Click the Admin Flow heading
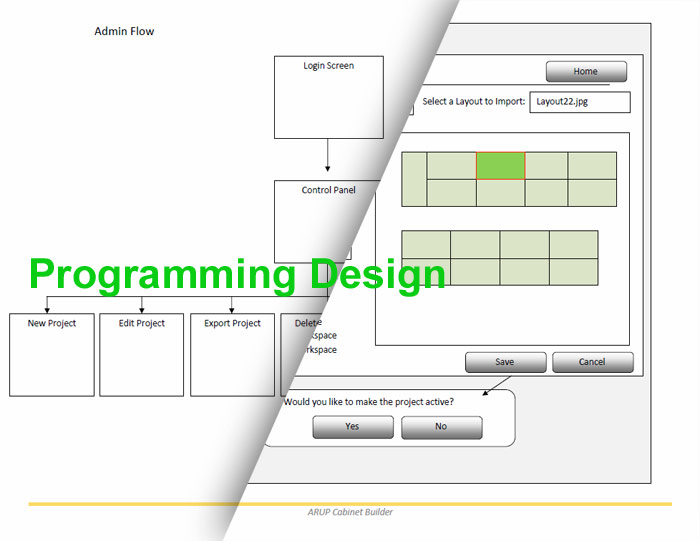This screenshot has height=541, width=700. point(124,32)
